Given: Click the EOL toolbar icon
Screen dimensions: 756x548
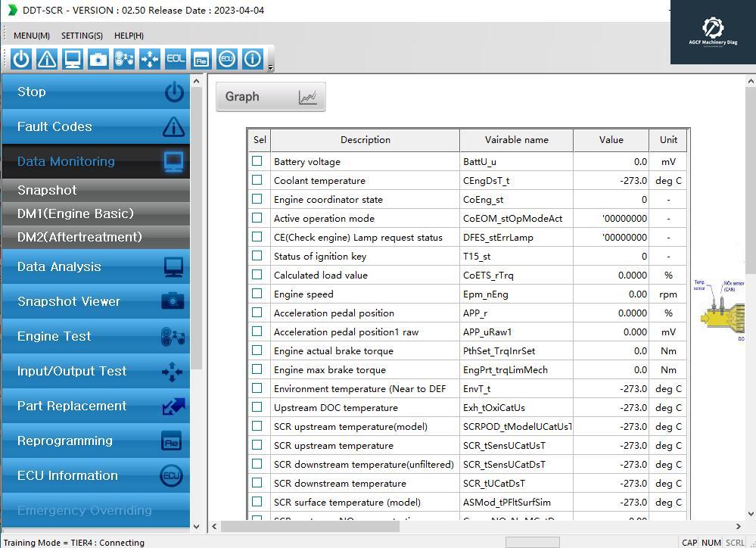Looking at the screenshot, I should (175, 59).
